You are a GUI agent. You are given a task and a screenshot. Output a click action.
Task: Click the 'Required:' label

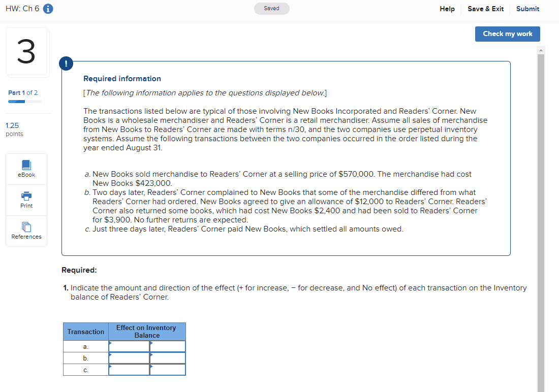click(79, 270)
